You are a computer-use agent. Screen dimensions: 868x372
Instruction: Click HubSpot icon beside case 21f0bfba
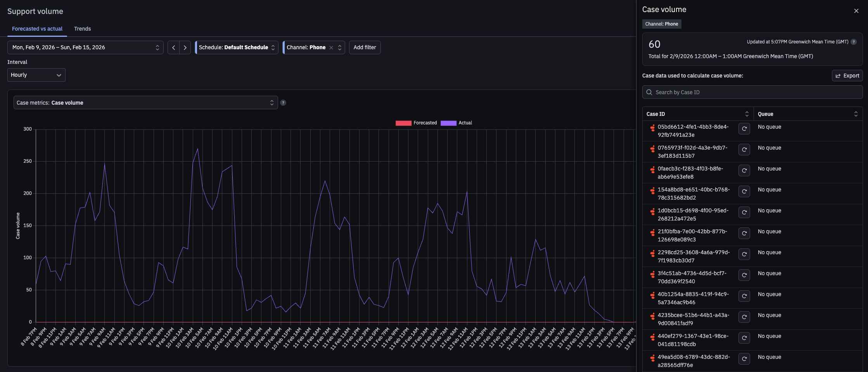tap(652, 232)
